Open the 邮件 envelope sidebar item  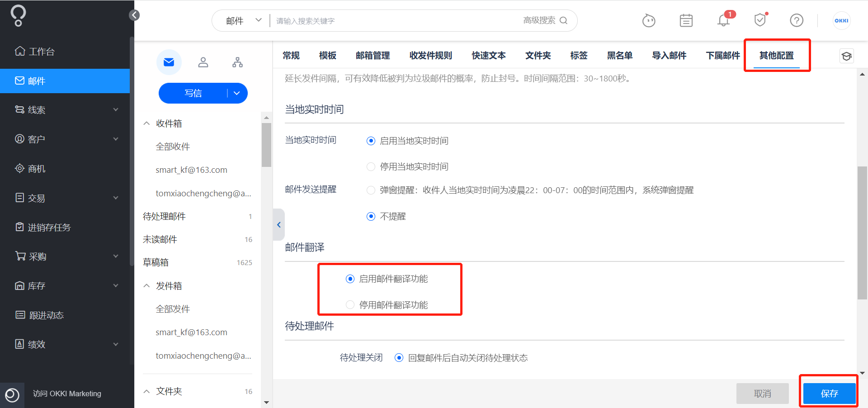point(65,81)
